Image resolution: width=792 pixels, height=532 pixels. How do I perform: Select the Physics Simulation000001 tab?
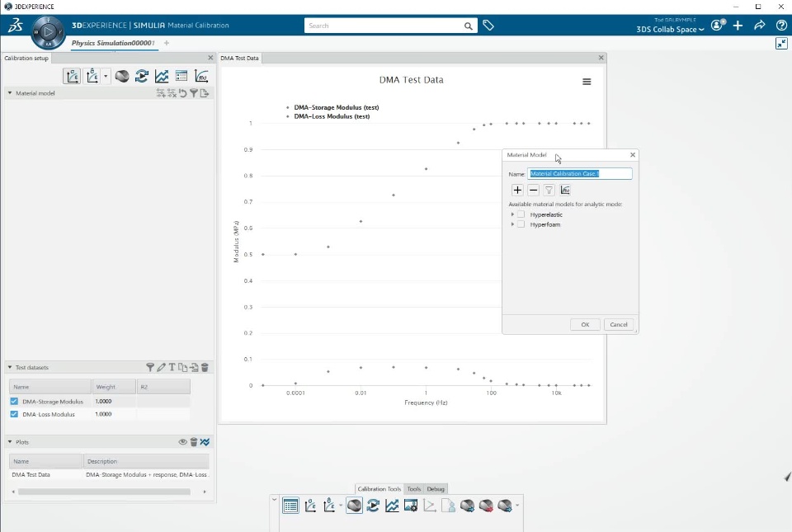[x=113, y=43]
